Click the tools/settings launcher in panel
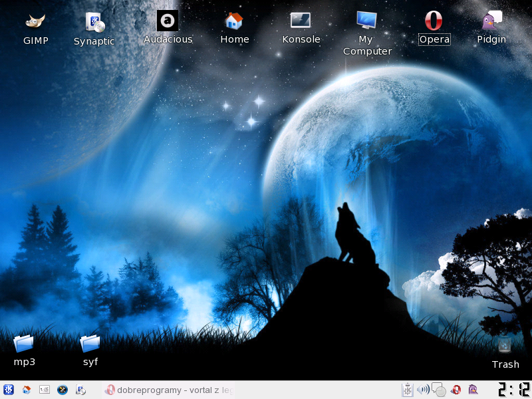 63,390
